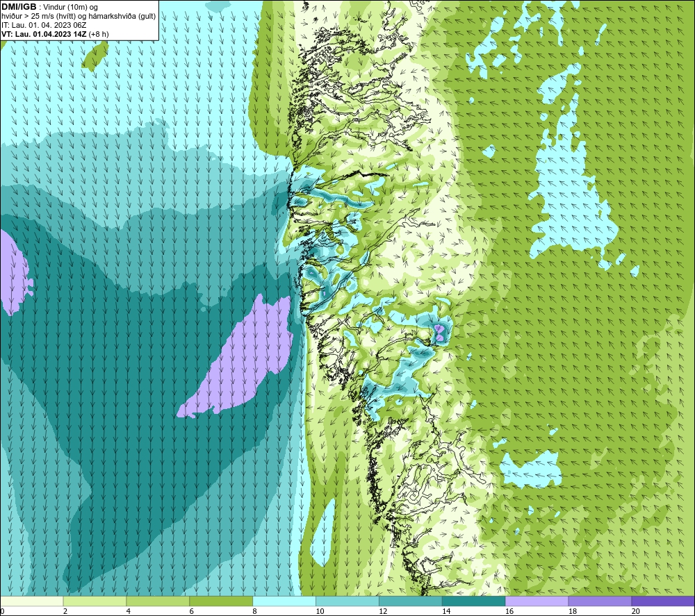The image size is (695, 616).
Task: Click the 0-2 m/s pale yellow legend swatch
Action: 31,601
